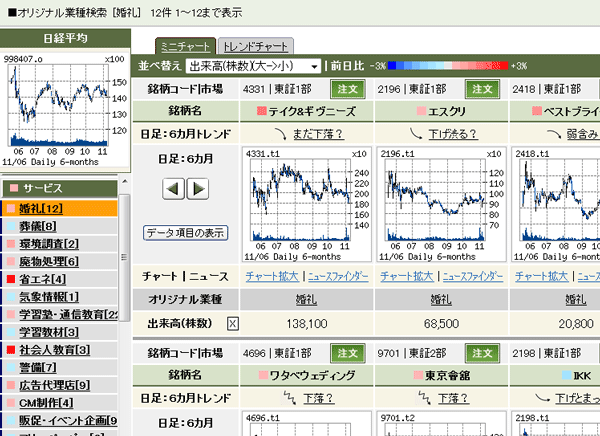The width and height of the screenshot is (600, 436).
Task: Select 廃物処理[6] in the service list
Action: pos(49,261)
